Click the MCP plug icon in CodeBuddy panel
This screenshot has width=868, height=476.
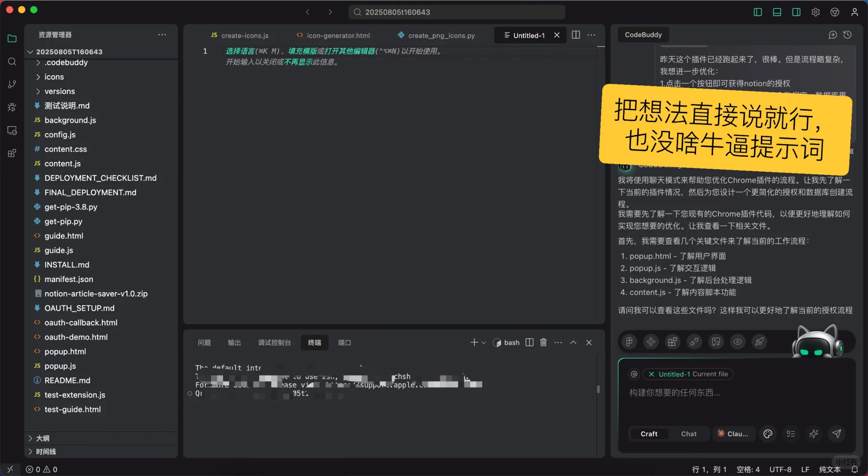click(694, 342)
